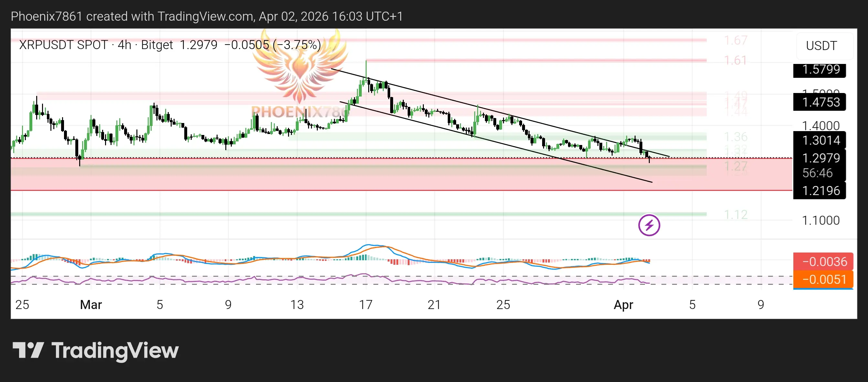
Task: Click the 1.1000 price scale tick
Action: coord(820,221)
